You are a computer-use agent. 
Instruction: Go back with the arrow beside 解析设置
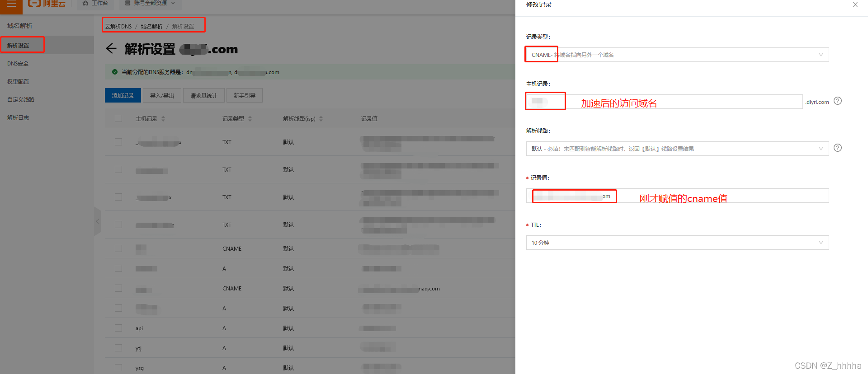pyautogui.click(x=111, y=48)
